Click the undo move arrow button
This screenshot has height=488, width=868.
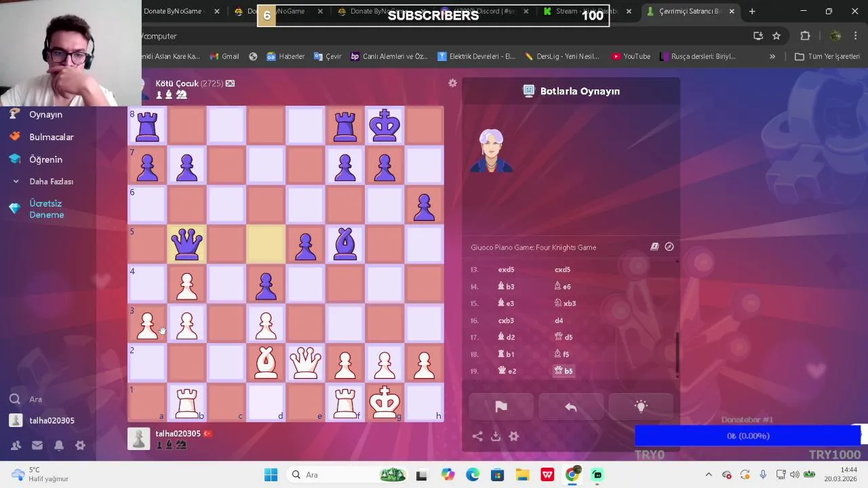[x=571, y=407]
